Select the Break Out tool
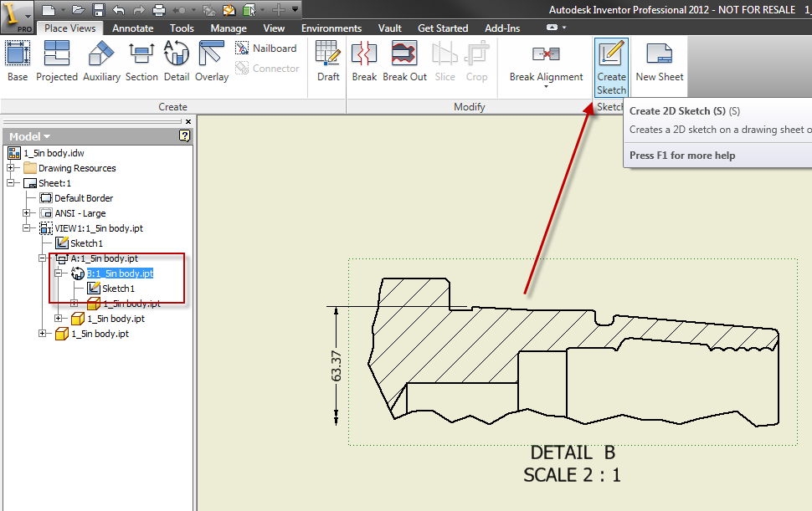Image resolution: width=812 pixels, height=511 pixels. [404, 62]
